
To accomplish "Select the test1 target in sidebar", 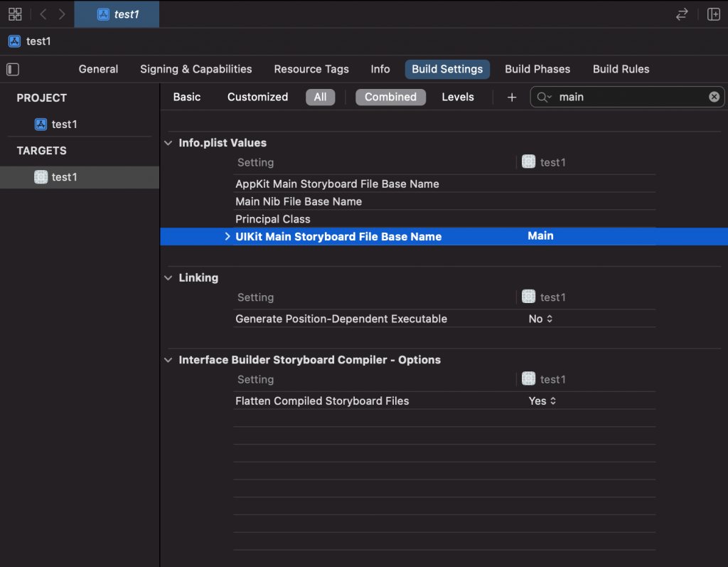I will [80, 177].
